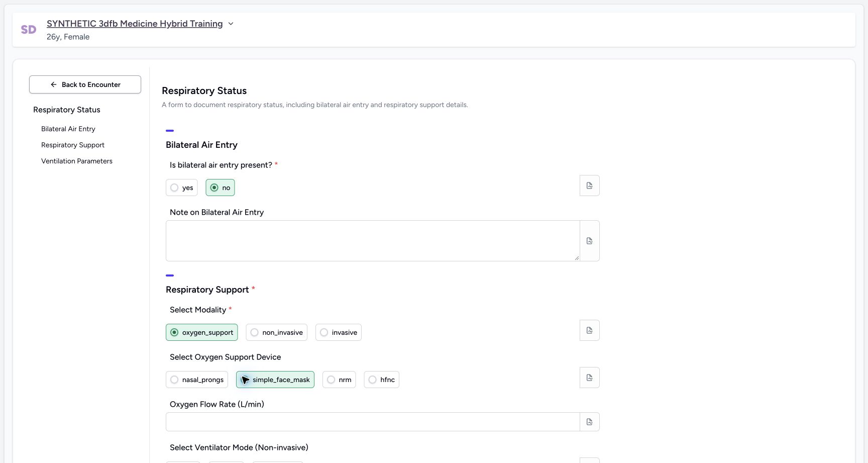Click the note icon beside Select Modality options
868x463 pixels.
tap(589, 330)
